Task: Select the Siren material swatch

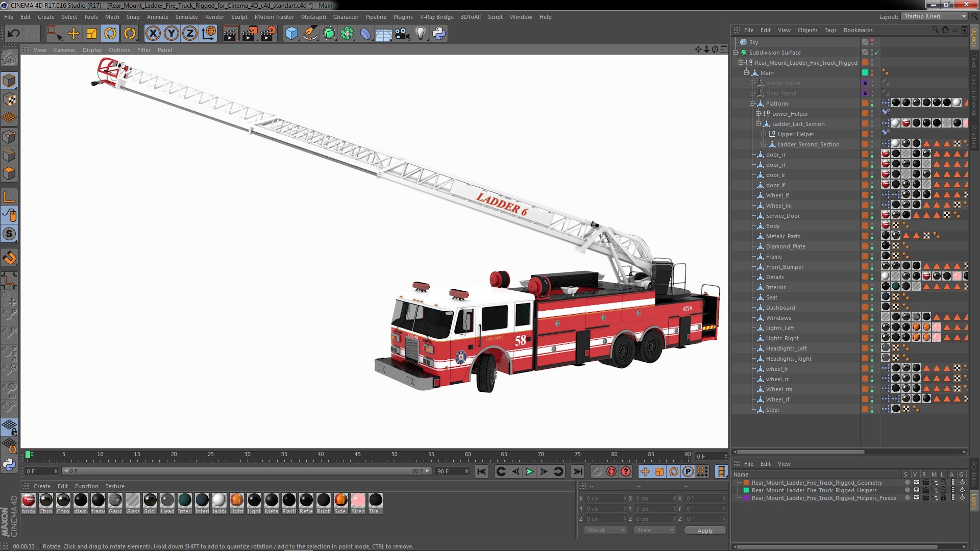Action: coord(358,501)
